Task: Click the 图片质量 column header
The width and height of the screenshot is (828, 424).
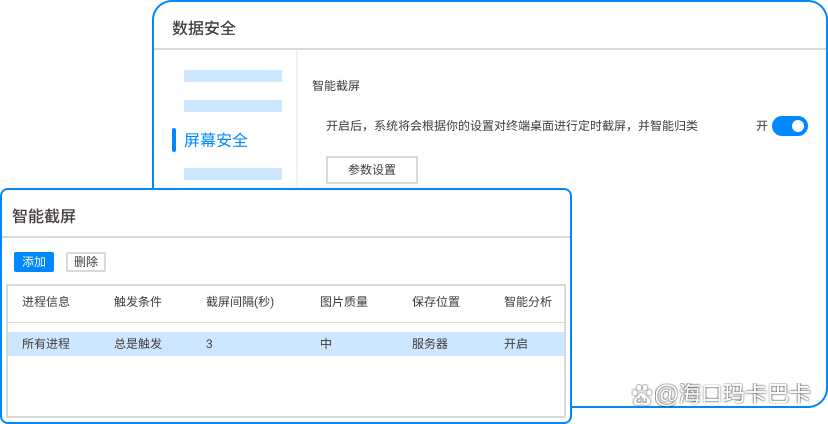Action: (344, 302)
